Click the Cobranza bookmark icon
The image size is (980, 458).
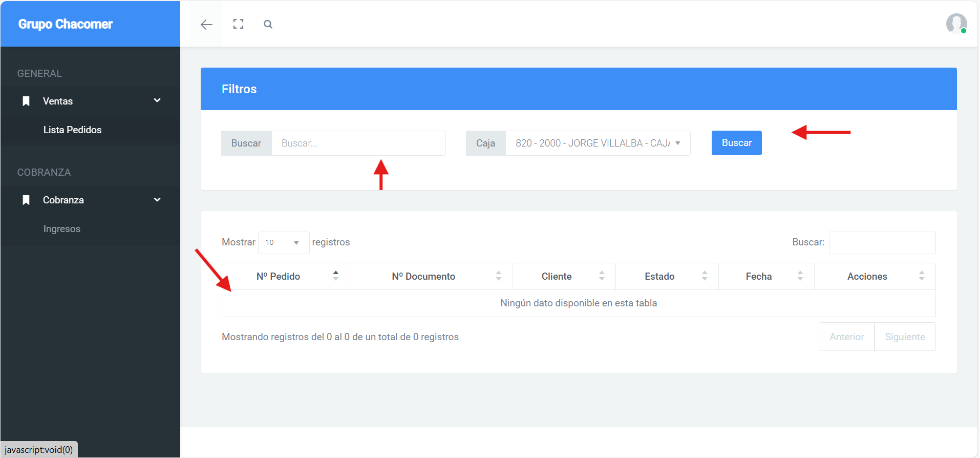click(x=26, y=200)
